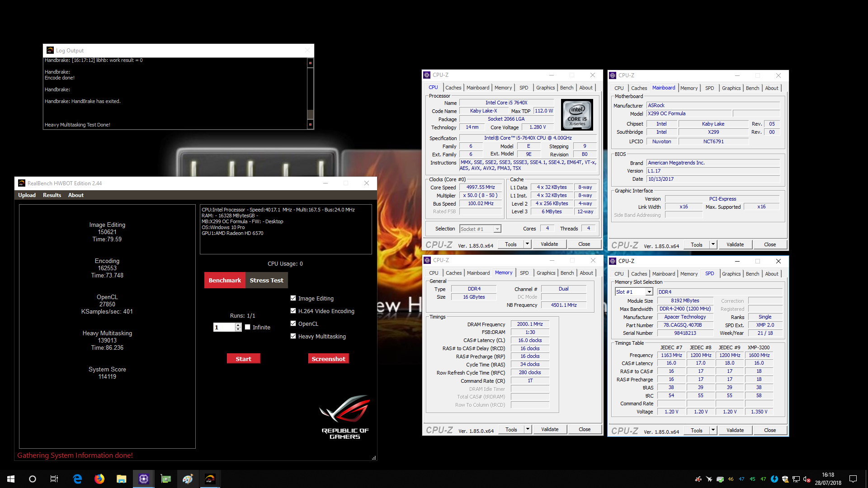Open the Results menu in RealBench
The width and height of the screenshot is (868, 488).
(x=52, y=195)
